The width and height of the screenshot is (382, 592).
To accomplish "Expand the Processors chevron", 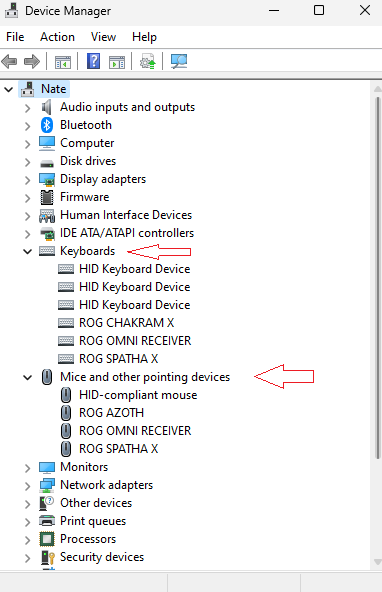I will pos(27,540).
